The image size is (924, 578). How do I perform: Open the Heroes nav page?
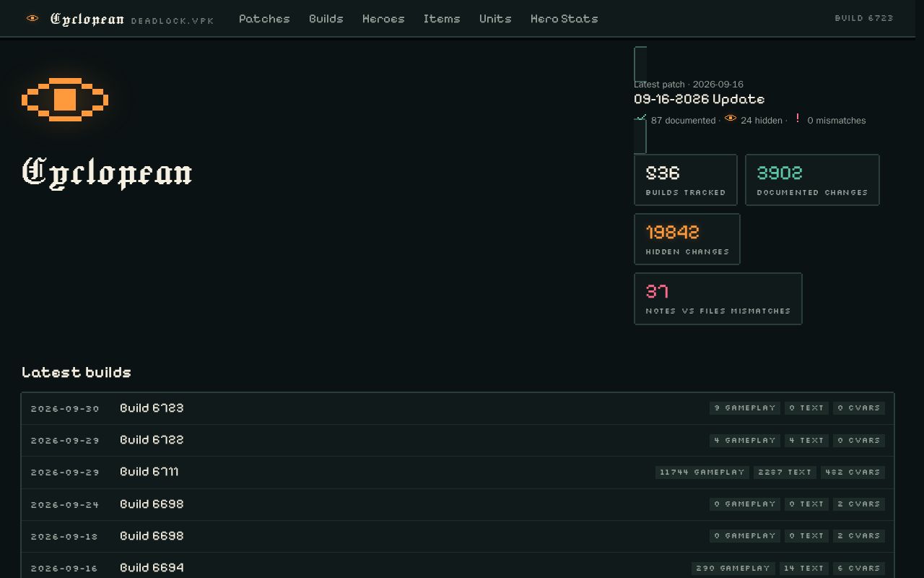[x=383, y=19]
